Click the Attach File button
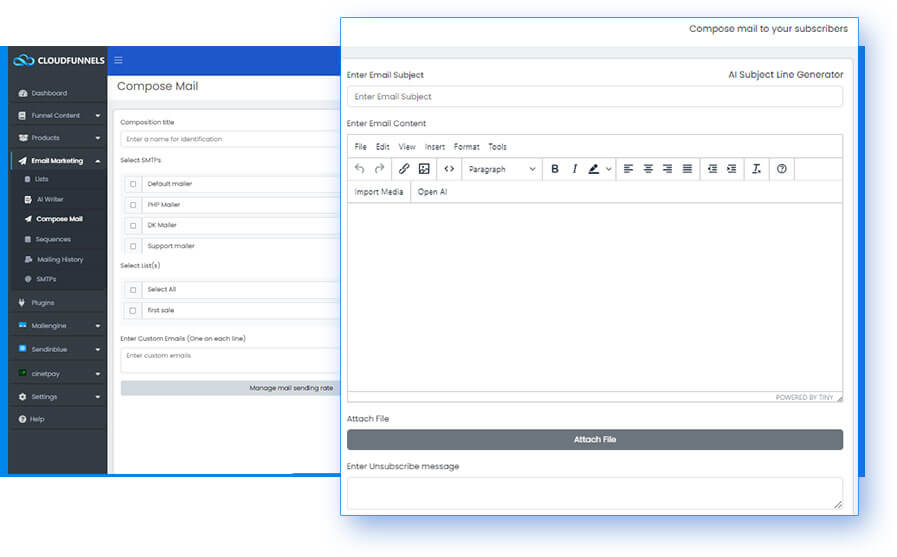The image size is (897, 557). pos(595,439)
